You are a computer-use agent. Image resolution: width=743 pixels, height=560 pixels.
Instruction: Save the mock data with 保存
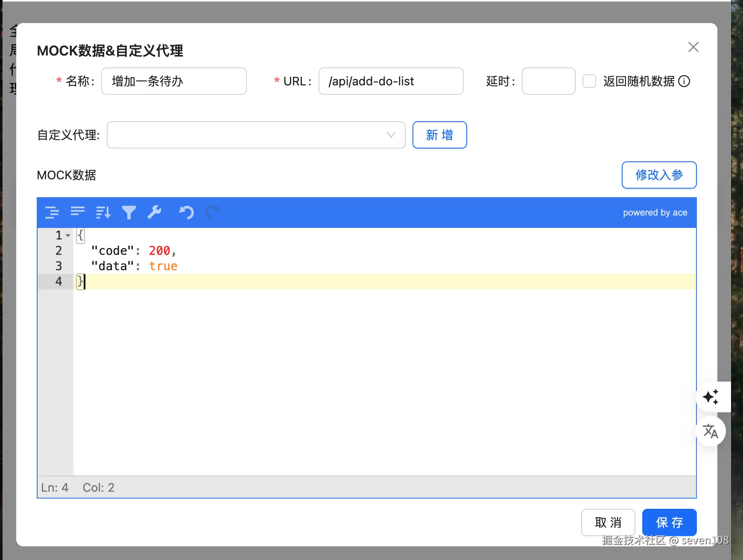pyautogui.click(x=670, y=522)
